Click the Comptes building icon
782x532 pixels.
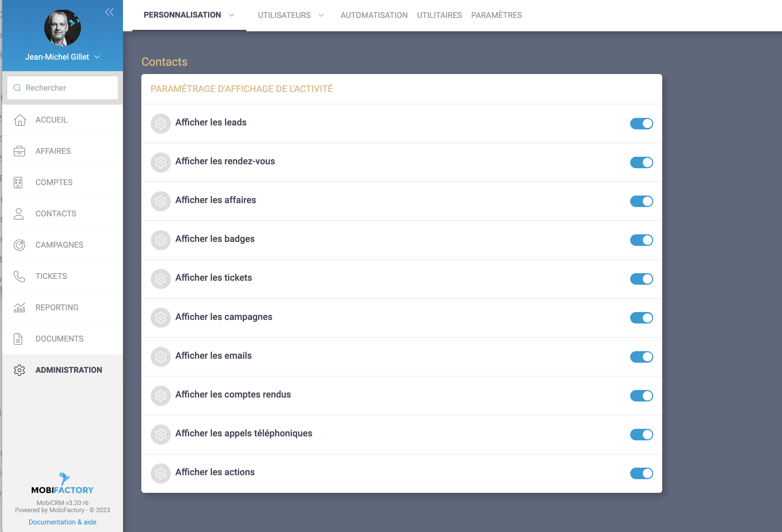18,183
